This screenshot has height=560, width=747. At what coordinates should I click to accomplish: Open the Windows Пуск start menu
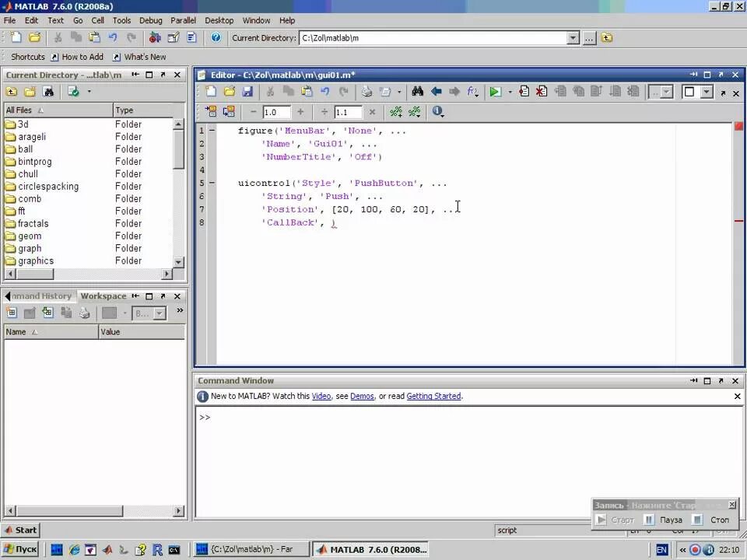[19, 550]
